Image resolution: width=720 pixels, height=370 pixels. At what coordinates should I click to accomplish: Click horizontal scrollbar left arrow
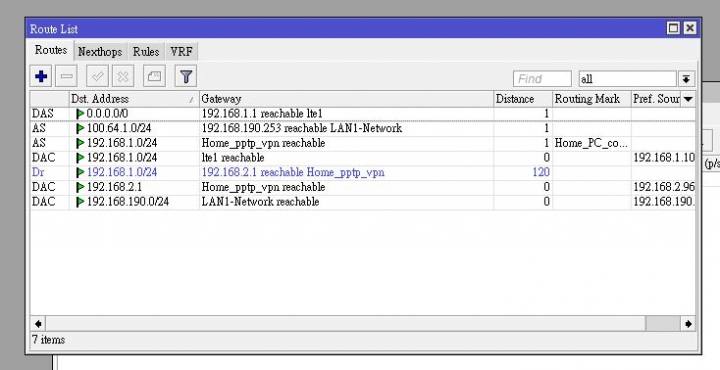pyautogui.click(x=38, y=324)
